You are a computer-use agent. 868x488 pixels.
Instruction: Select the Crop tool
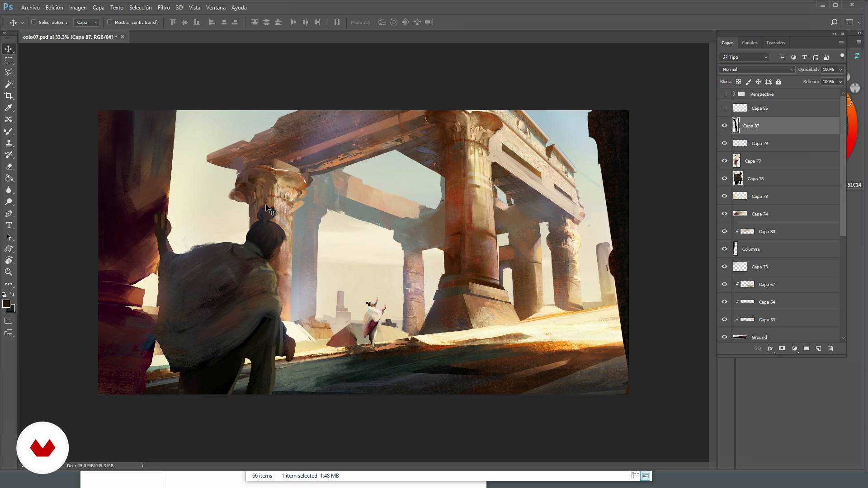click(9, 96)
